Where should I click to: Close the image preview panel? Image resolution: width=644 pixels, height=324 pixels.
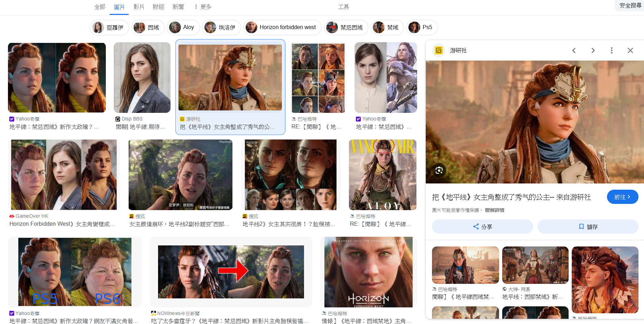point(630,51)
